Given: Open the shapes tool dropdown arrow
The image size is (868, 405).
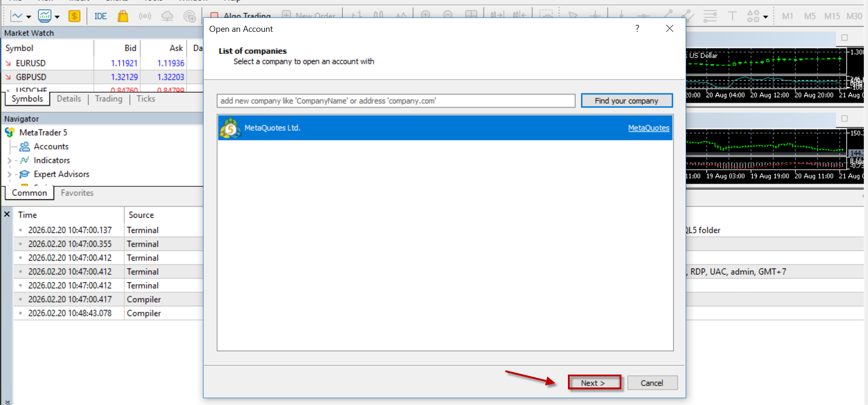Looking at the screenshot, I should click(x=766, y=17).
